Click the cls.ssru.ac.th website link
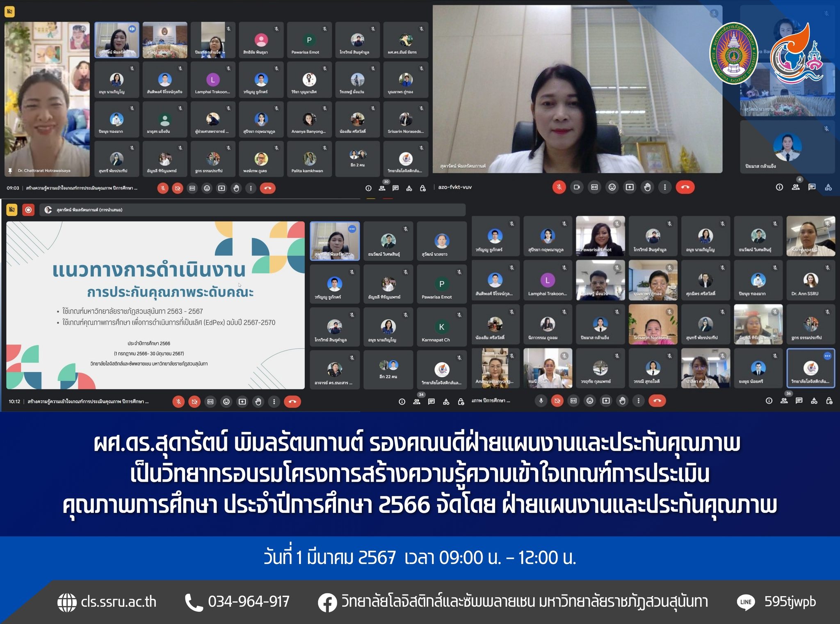This screenshot has width=840, height=624. (118, 602)
